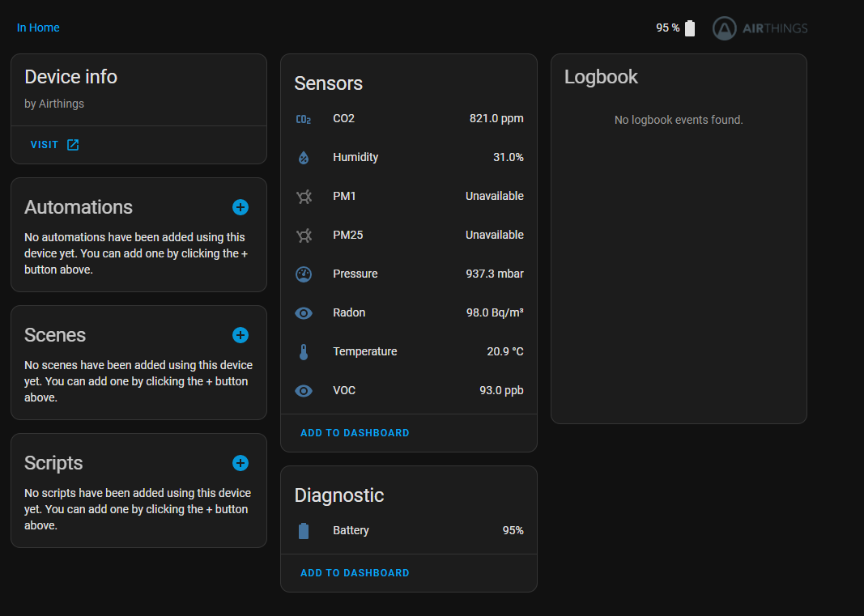Click ADD TO DASHBOARD under Sensors
864x616 pixels.
coord(355,432)
